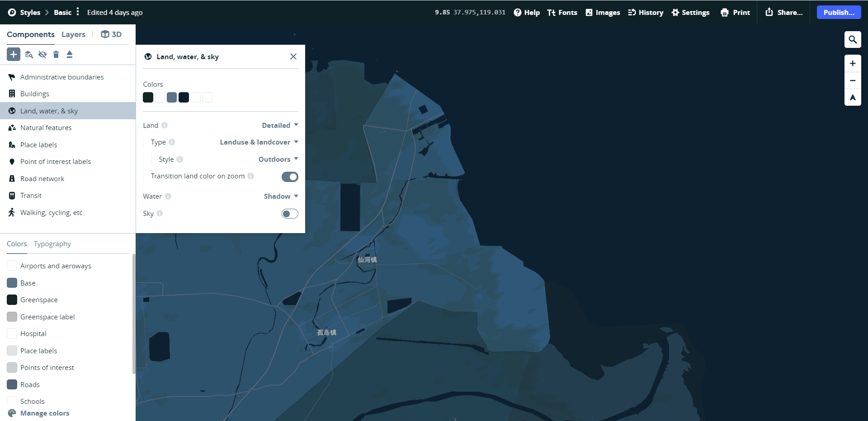Click Manage colors link
Screen dimensions: 868x421
point(38,413)
